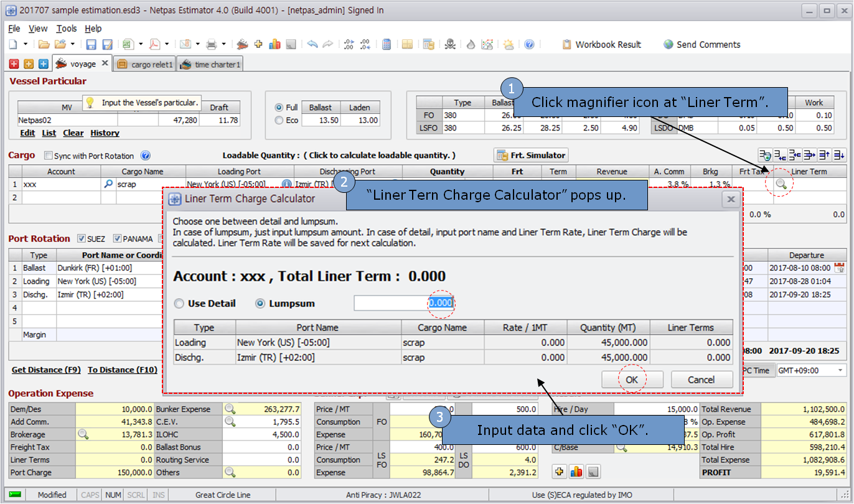The height and width of the screenshot is (504, 854).
Task: Click the Export to Excel icon
Action: pyautogui.click(x=128, y=44)
